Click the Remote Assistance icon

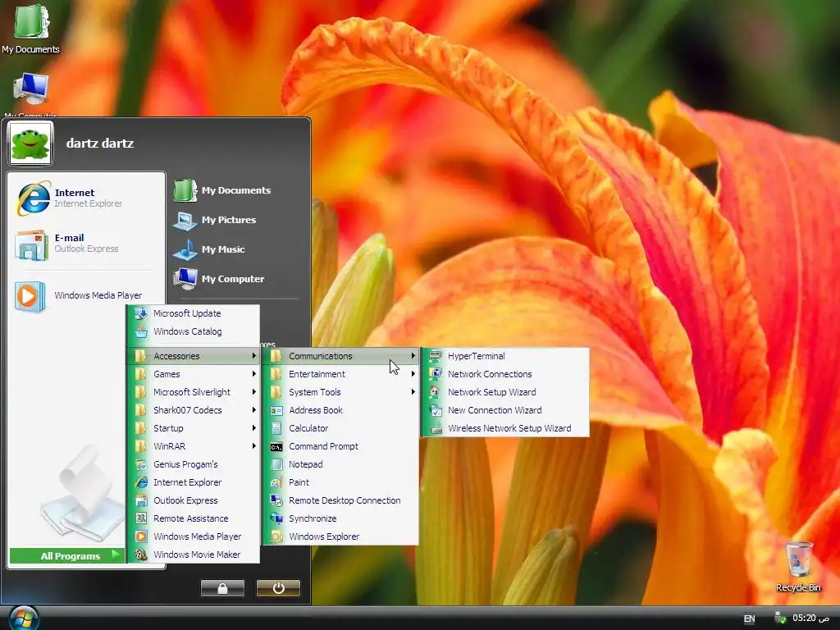[x=141, y=518]
